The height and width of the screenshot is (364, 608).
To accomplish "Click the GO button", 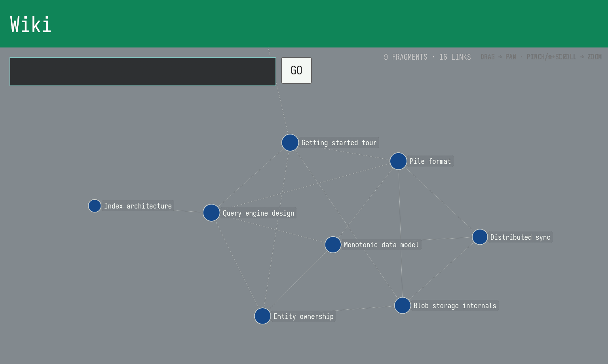I will click(296, 70).
